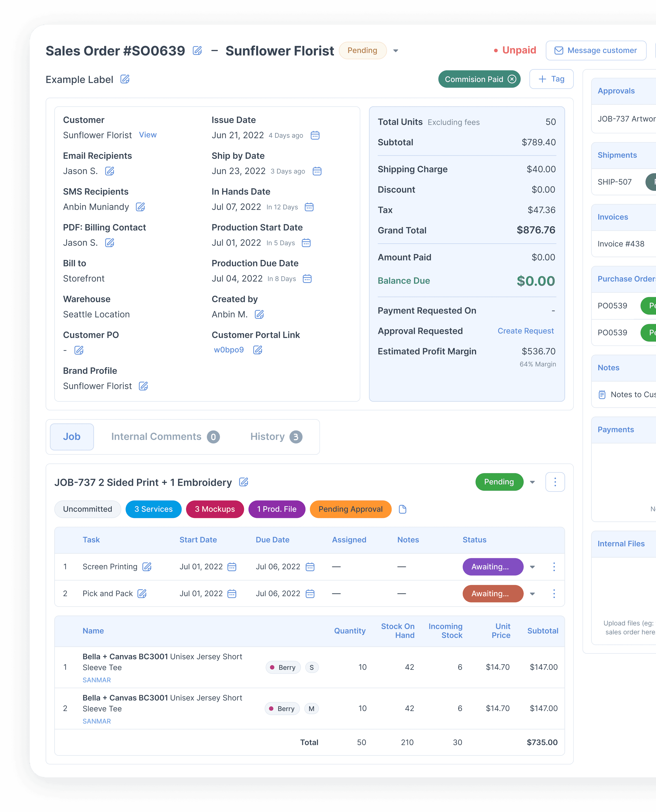Open the JOB-737 three-dot options menu
The height and width of the screenshot is (812, 656).
point(555,482)
